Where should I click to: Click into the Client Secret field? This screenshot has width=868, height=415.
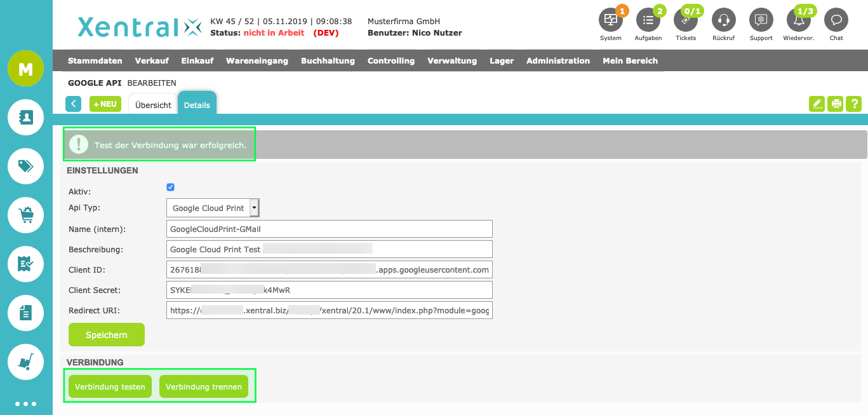[x=329, y=290]
